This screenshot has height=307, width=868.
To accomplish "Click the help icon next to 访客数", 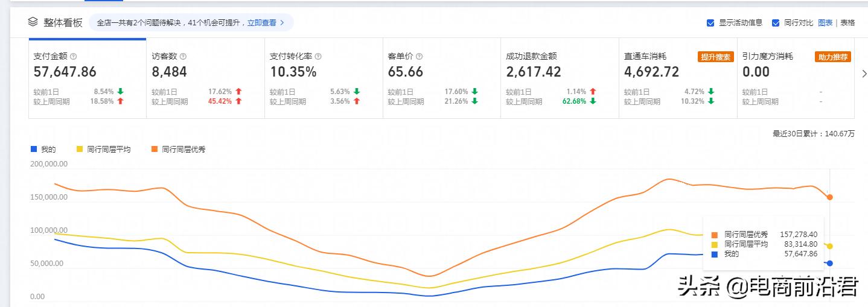I will (x=183, y=56).
